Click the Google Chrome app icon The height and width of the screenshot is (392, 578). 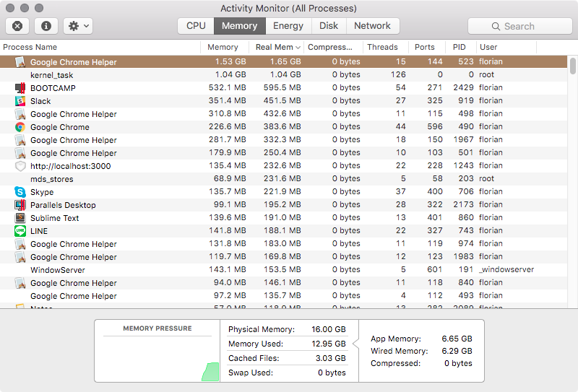pyautogui.click(x=20, y=127)
